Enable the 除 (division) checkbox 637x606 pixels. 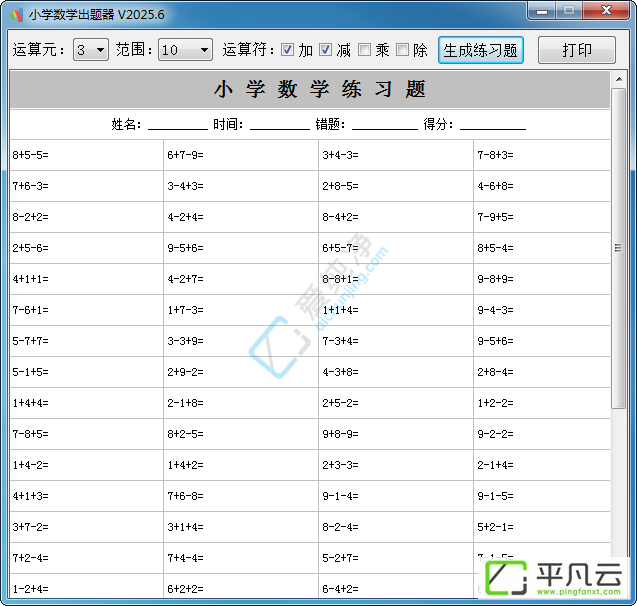pos(402,50)
